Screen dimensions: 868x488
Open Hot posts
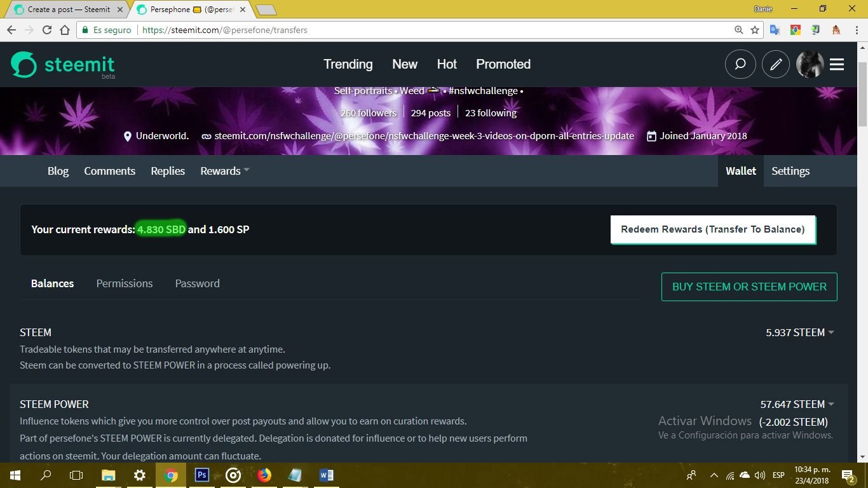(x=447, y=64)
